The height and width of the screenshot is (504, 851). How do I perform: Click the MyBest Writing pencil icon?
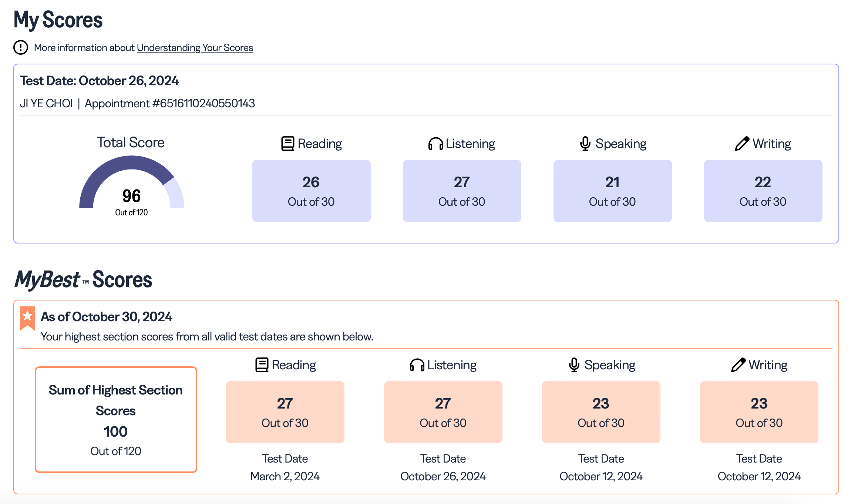(738, 365)
